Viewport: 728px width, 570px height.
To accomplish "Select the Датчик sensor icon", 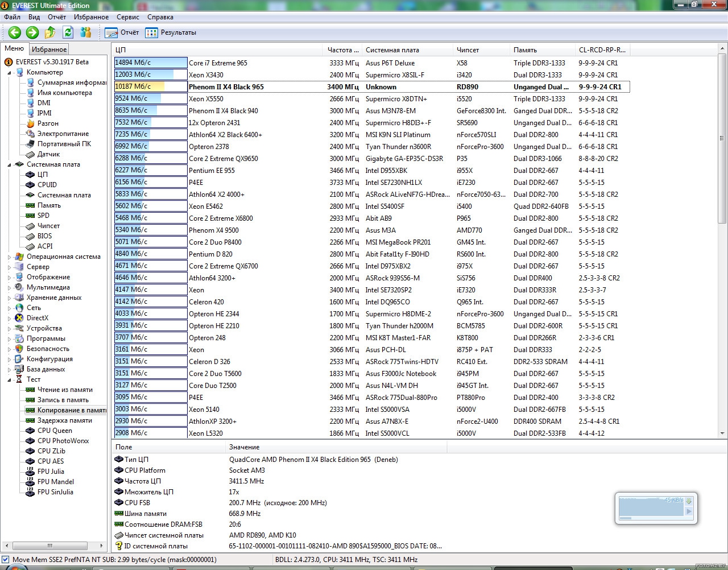I will 31,154.
